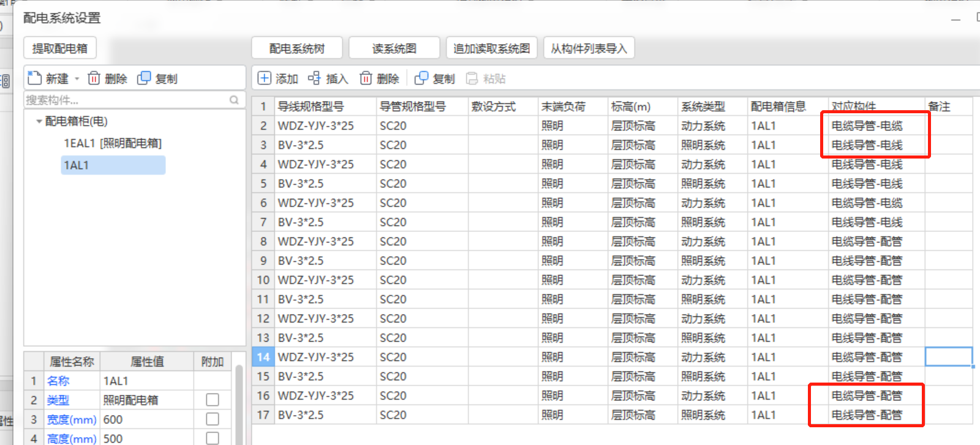Image resolution: width=980 pixels, height=445 pixels.
Task: Click the 从构件列表导入 button
Action: tap(589, 48)
